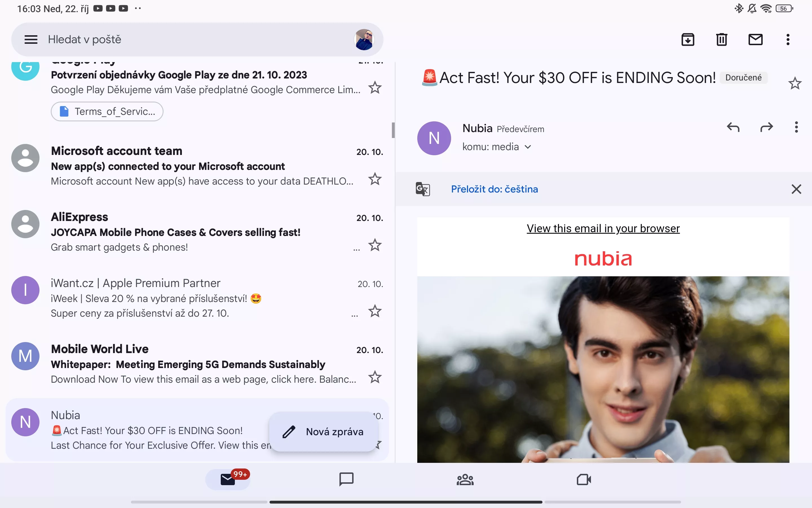Image resolution: width=812 pixels, height=508 pixels.
Task: Tap the Nubia promotional photo
Action: click(603, 370)
